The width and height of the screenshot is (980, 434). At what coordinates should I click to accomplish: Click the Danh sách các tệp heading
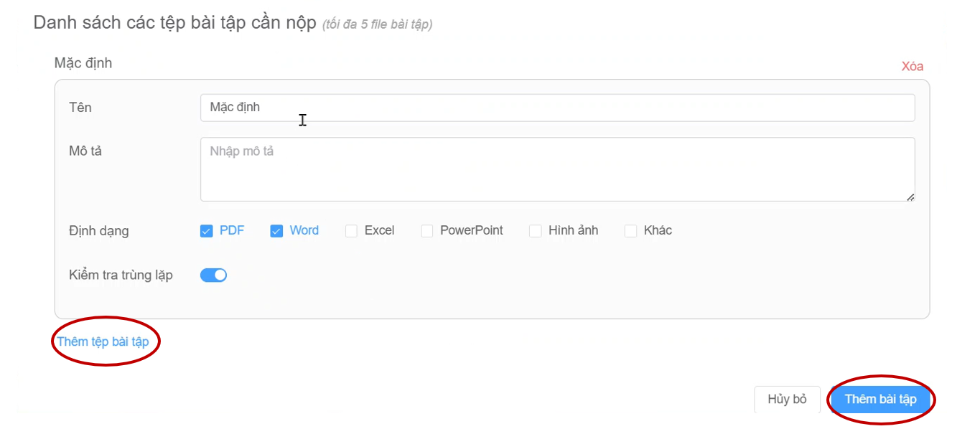coord(174,23)
